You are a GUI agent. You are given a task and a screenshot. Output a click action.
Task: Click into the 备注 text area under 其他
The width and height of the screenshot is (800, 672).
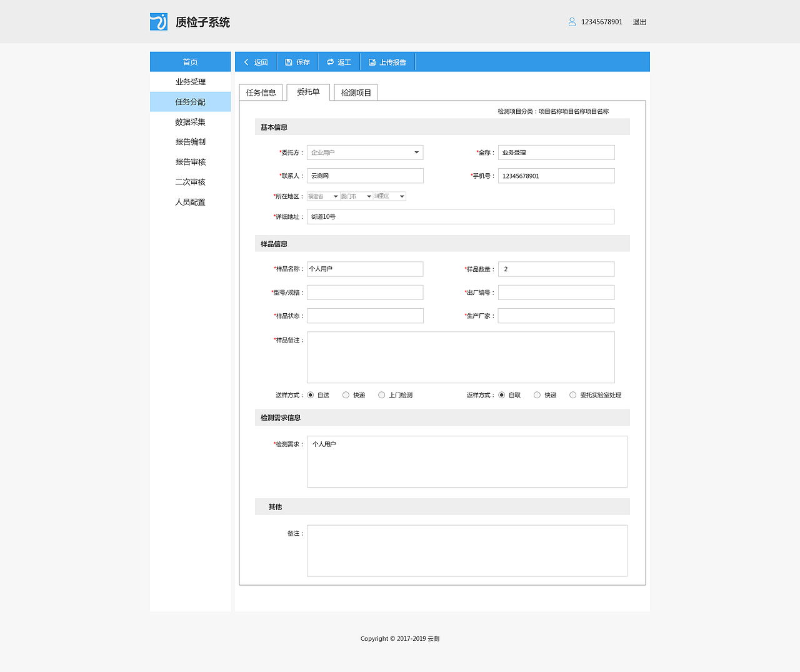click(467, 551)
